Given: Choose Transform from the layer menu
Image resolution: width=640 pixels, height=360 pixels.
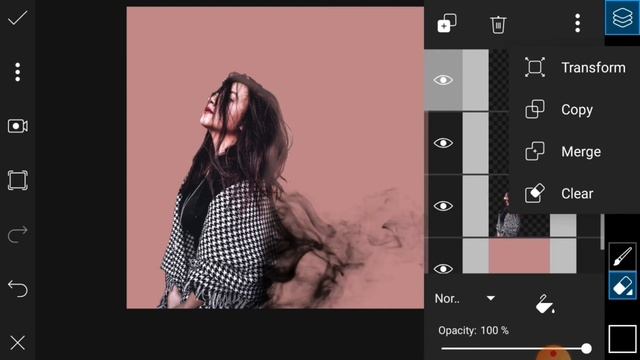Looking at the screenshot, I should [x=576, y=67].
